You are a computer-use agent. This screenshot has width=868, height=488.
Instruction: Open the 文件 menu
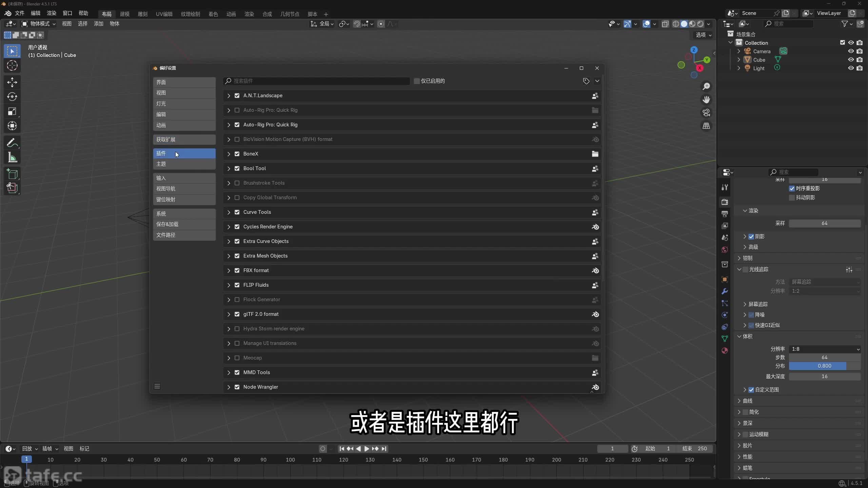pyautogui.click(x=19, y=13)
